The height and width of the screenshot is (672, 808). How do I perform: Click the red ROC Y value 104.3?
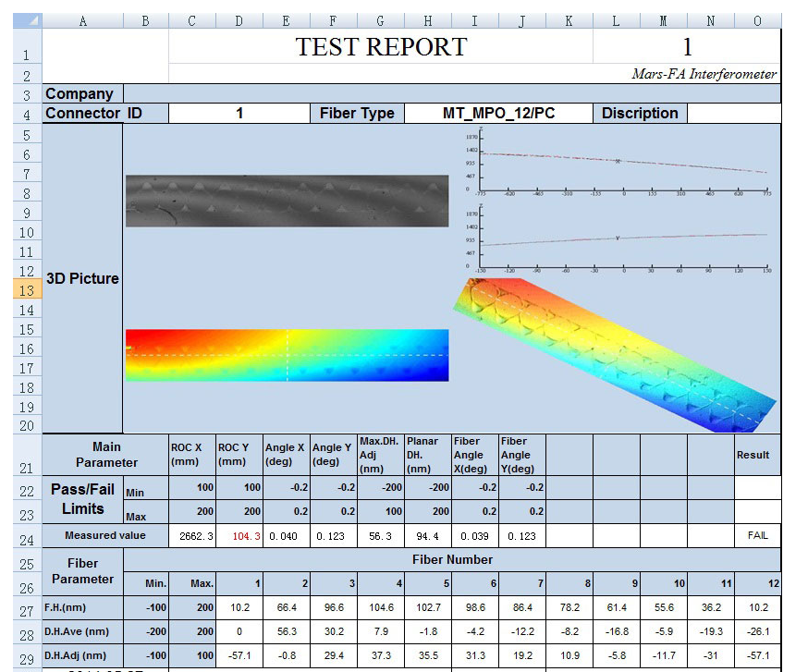pyautogui.click(x=246, y=536)
